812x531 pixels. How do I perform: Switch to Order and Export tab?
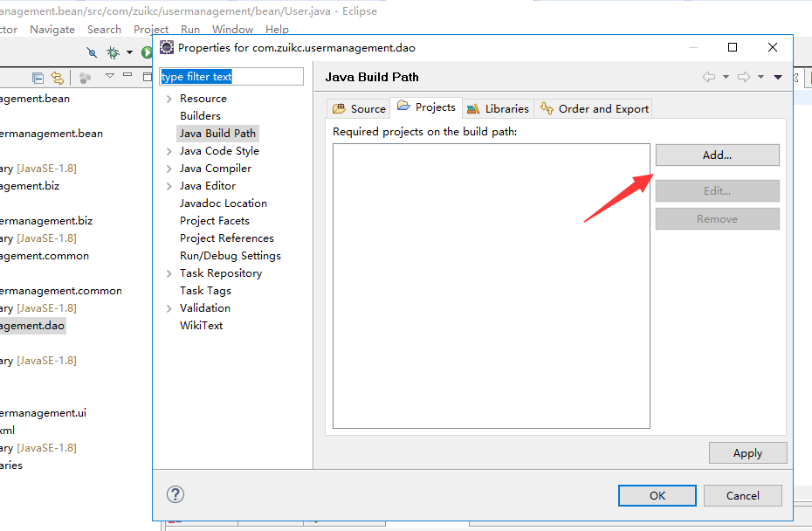tap(594, 109)
